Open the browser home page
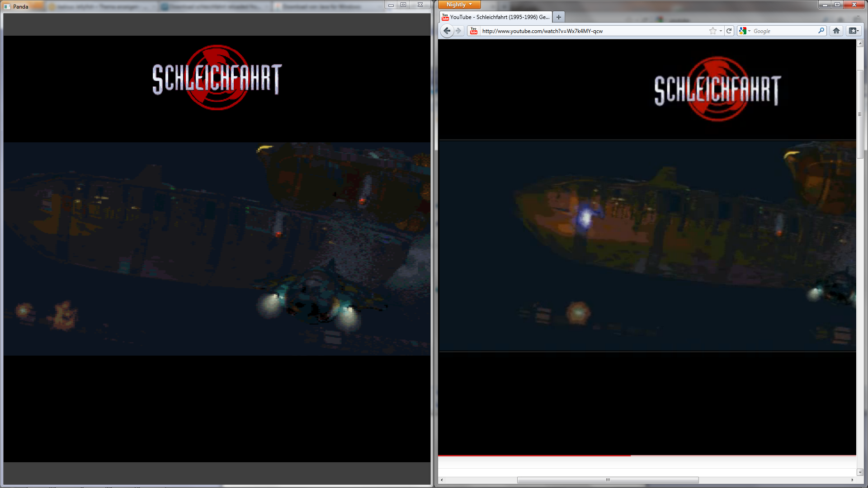The width and height of the screenshot is (868, 488). (836, 31)
